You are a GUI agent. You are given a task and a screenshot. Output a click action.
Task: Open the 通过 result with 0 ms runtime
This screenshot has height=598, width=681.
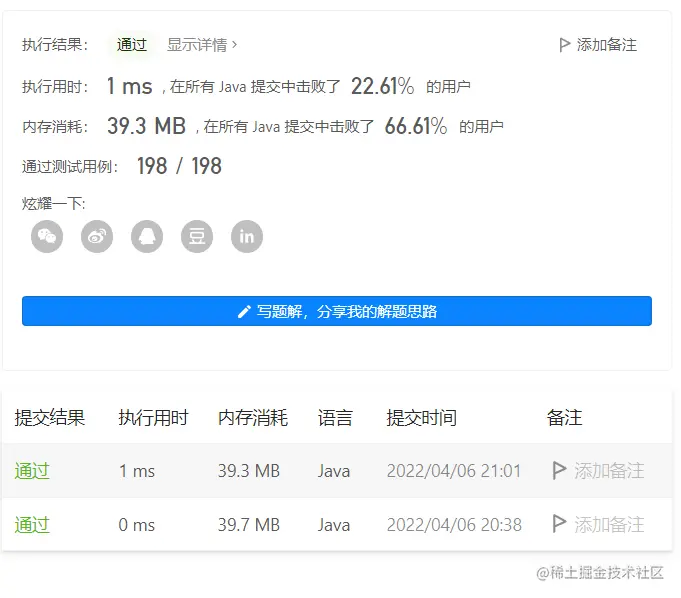pyautogui.click(x=32, y=525)
